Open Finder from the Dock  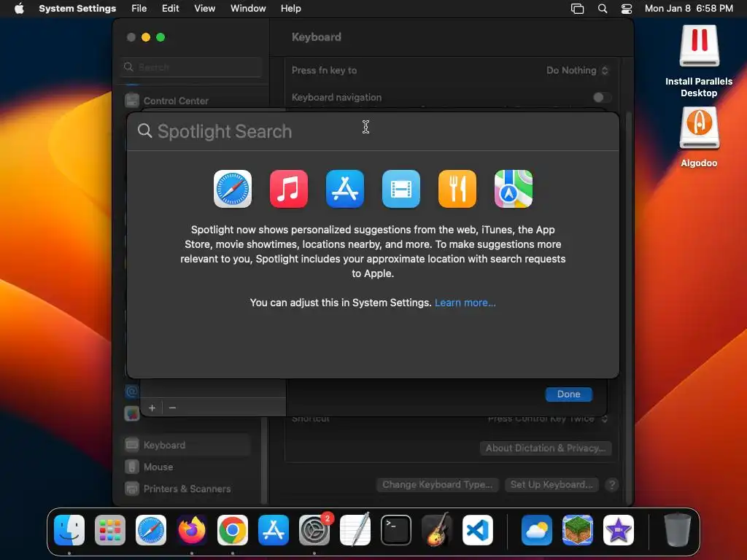coord(69,530)
